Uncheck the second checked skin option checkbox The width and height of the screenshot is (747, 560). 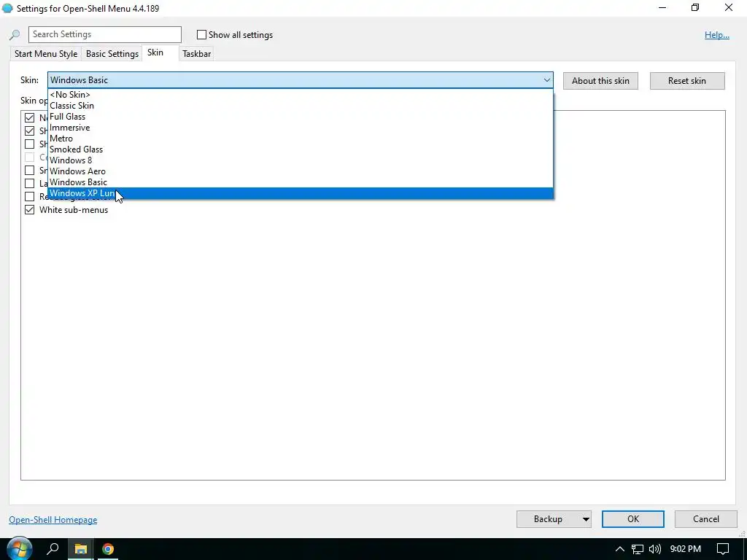(29, 131)
